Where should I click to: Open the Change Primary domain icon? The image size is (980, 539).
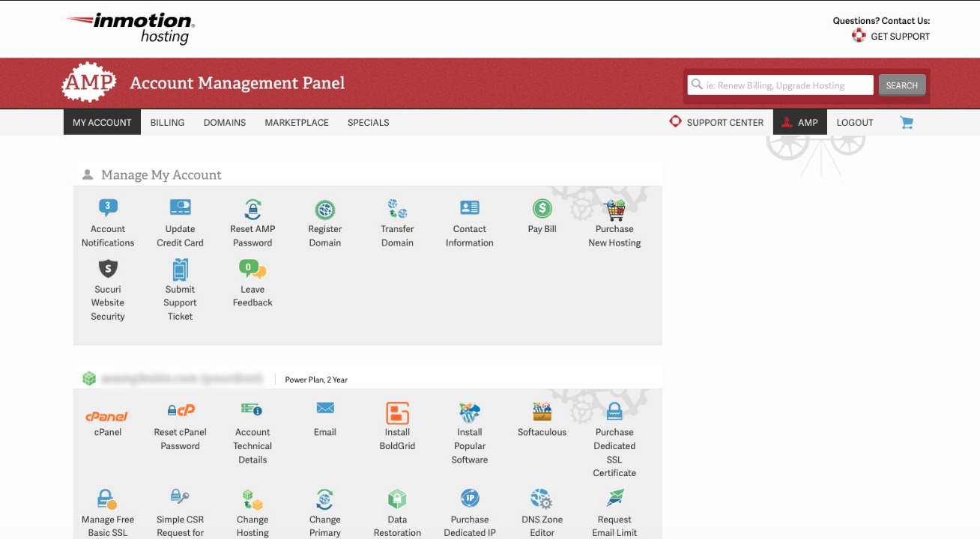[324, 499]
